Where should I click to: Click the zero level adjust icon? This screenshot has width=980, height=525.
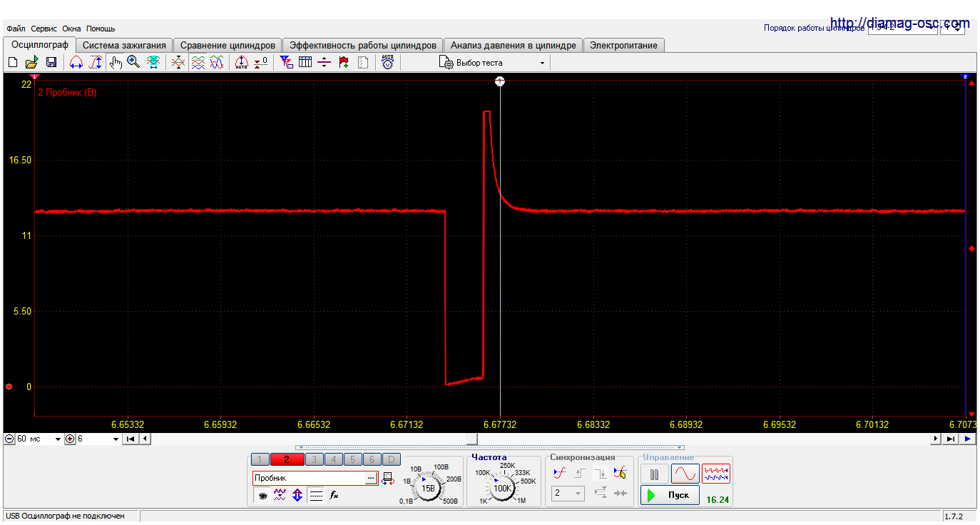[261, 63]
